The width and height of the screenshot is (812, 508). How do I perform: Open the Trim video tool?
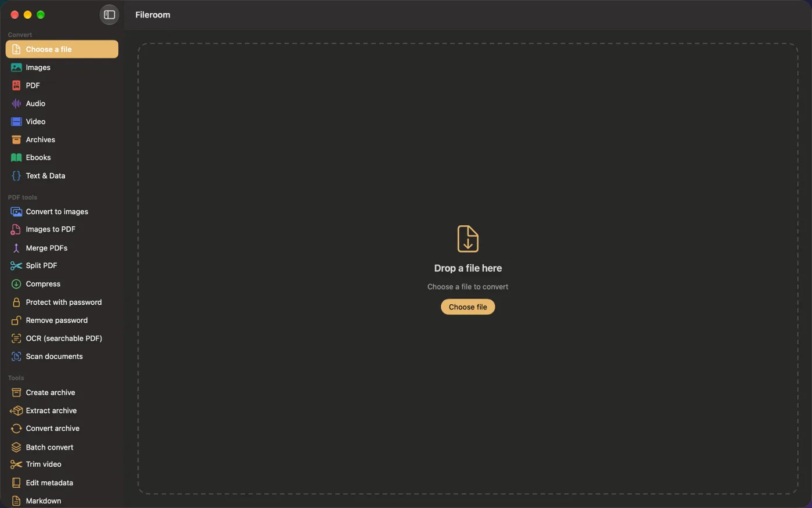tap(62, 464)
